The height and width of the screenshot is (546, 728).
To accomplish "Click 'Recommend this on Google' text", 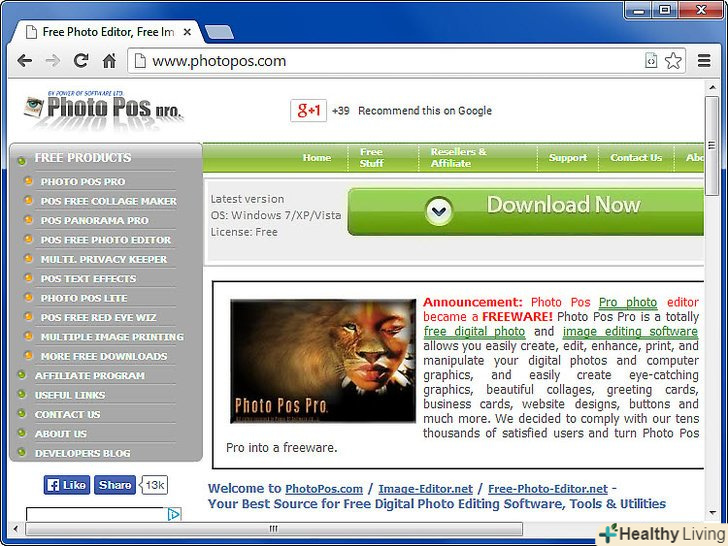I will [x=425, y=111].
